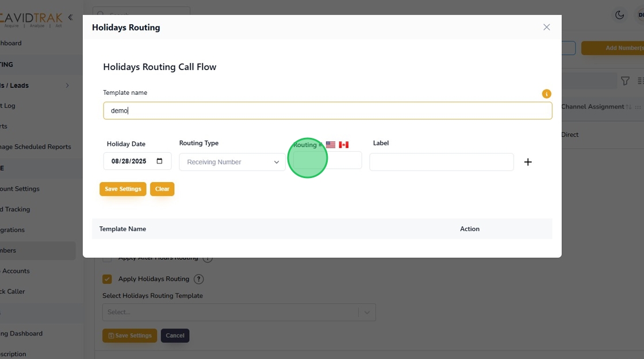Collapse the sidebar with double-chevron icon
The width and height of the screenshot is (644, 359).
pyautogui.click(x=71, y=17)
